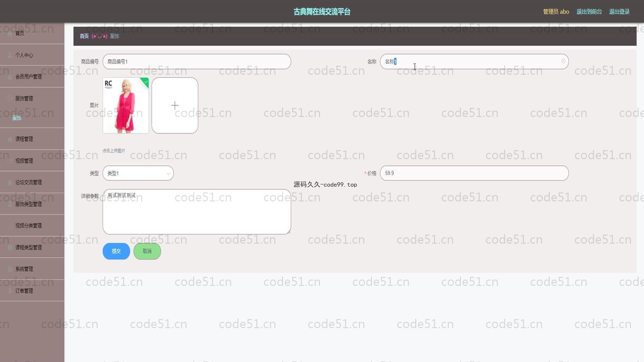This screenshot has width=644, height=362.
Task: Focus the 价格 field containing 59.9
Action: 474,173
